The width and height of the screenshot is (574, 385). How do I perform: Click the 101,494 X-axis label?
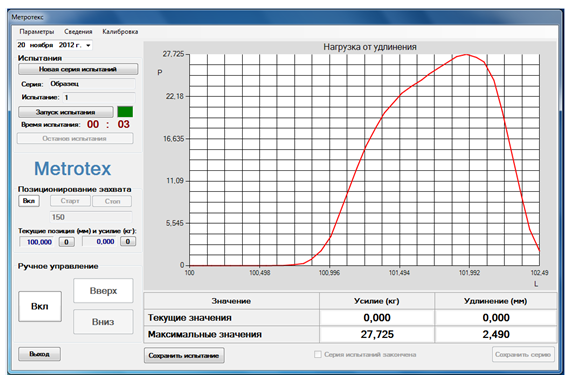click(399, 273)
